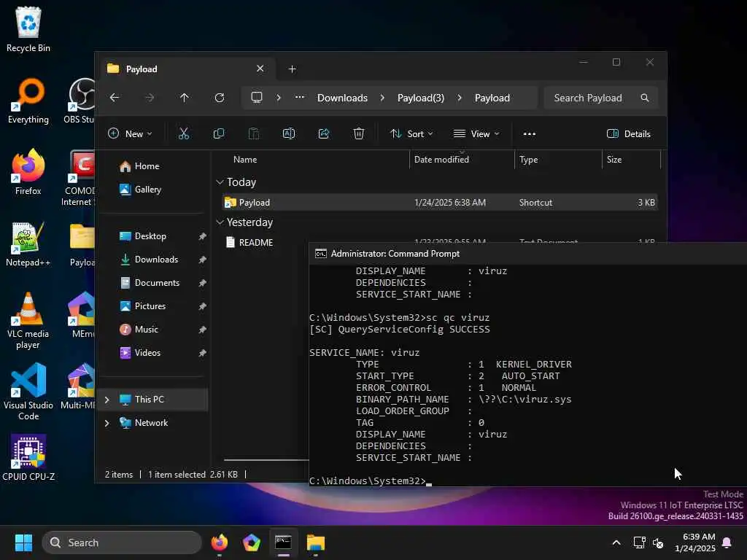
Task: Click Payload(3) breadcrumb in address bar
Action: [421, 98]
